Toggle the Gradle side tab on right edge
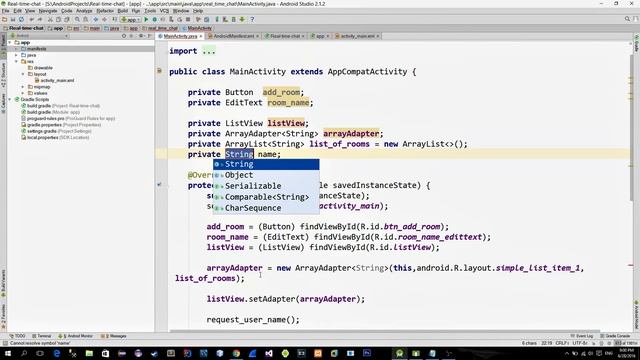Image resolution: width=640 pixels, height=360 pixels. pyautogui.click(x=636, y=43)
